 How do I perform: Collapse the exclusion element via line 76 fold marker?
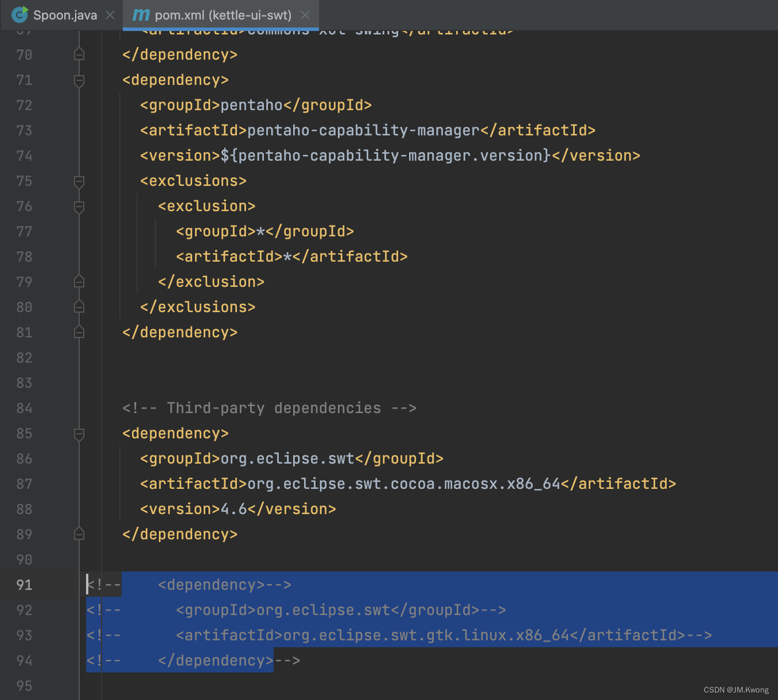pyautogui.click(x=79, y=207)
